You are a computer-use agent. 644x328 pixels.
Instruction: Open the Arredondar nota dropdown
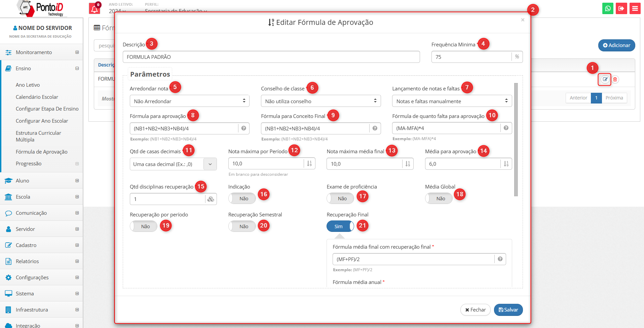pyautogui.click(x=189, y=101)
